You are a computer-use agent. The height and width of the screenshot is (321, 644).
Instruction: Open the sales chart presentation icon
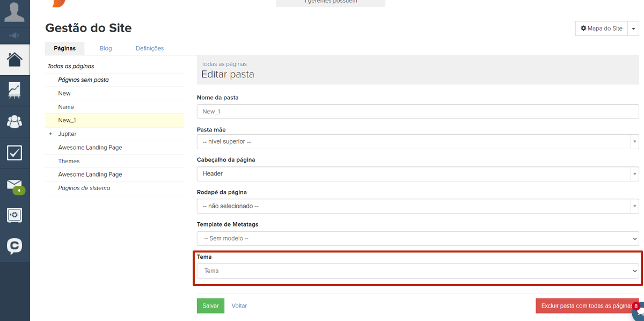(x=14, y=90)
